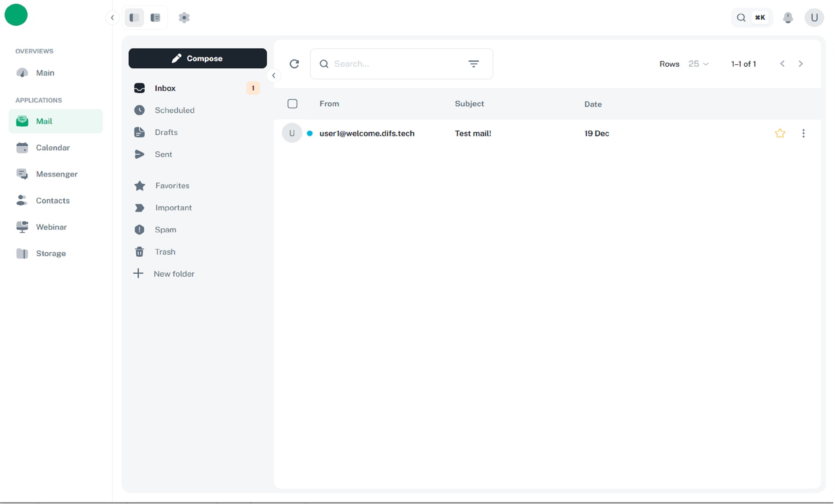
Task: Click the Scheduled clock icon
Action: 139,110
